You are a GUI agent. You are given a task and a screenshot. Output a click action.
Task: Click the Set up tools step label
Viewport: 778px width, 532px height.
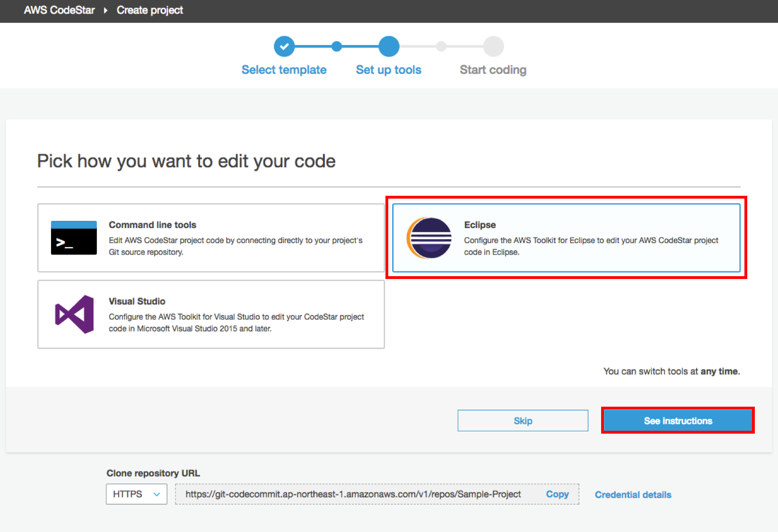tap(388, 70)
